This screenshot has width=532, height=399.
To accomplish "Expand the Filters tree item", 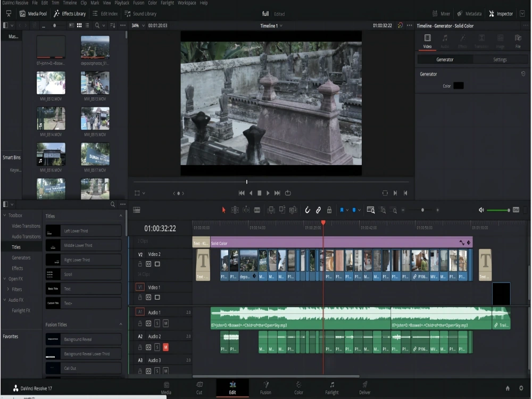I will [8, 289].
